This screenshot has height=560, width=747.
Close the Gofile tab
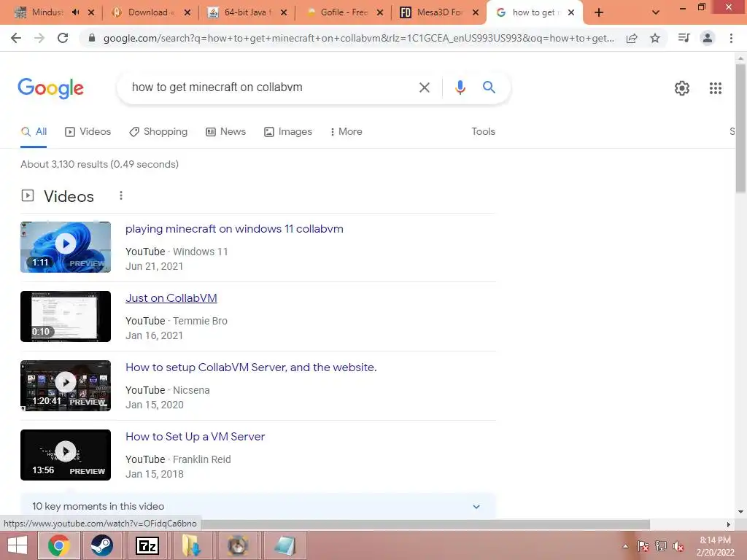coord(379,13)
